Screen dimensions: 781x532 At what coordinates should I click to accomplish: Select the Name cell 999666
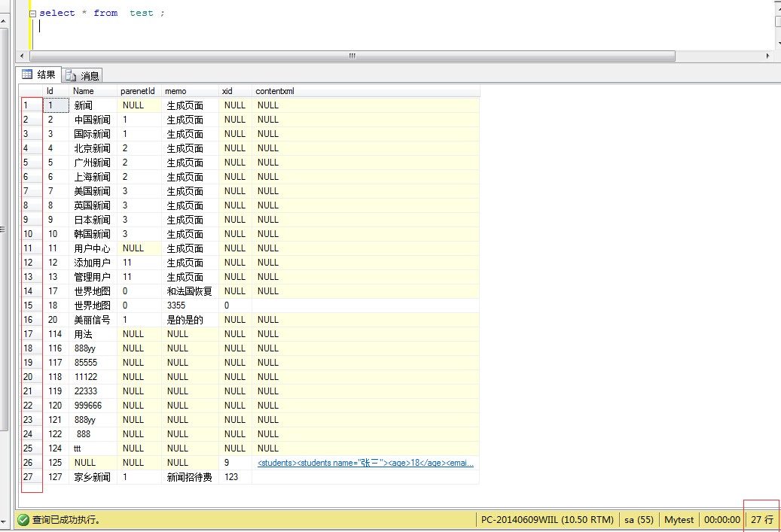pyautogui.click(x=93, y=406)
